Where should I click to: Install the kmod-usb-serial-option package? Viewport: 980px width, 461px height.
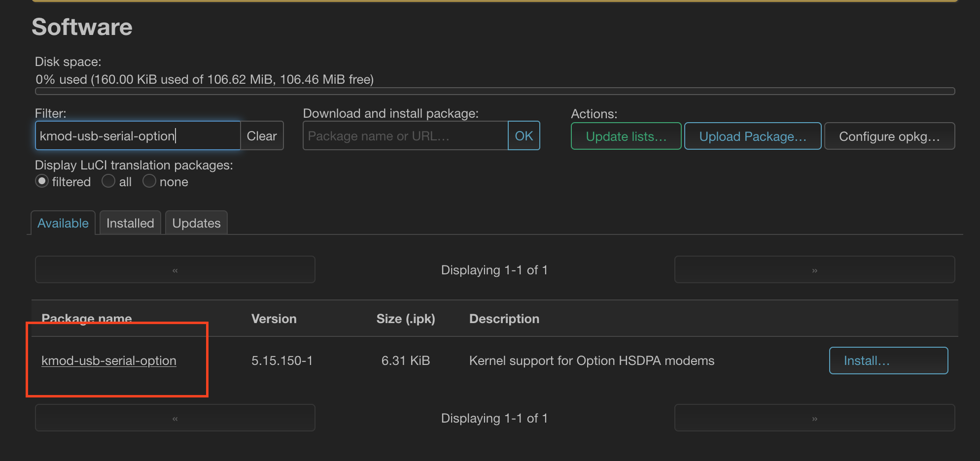(x=888, y=361)
